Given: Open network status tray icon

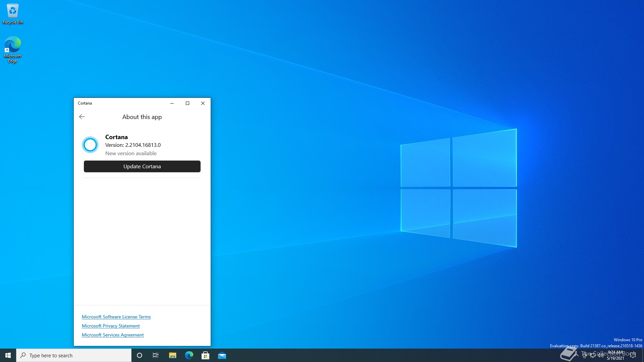Looking at the screenshot, I should pyautogui.click(x=593, y=355).
